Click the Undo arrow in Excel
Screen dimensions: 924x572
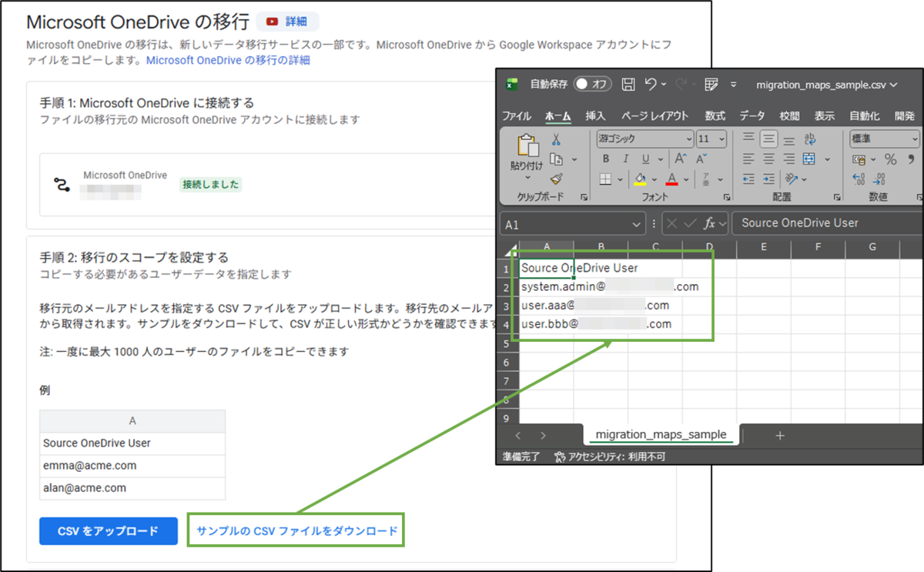(x=651, y=84)
